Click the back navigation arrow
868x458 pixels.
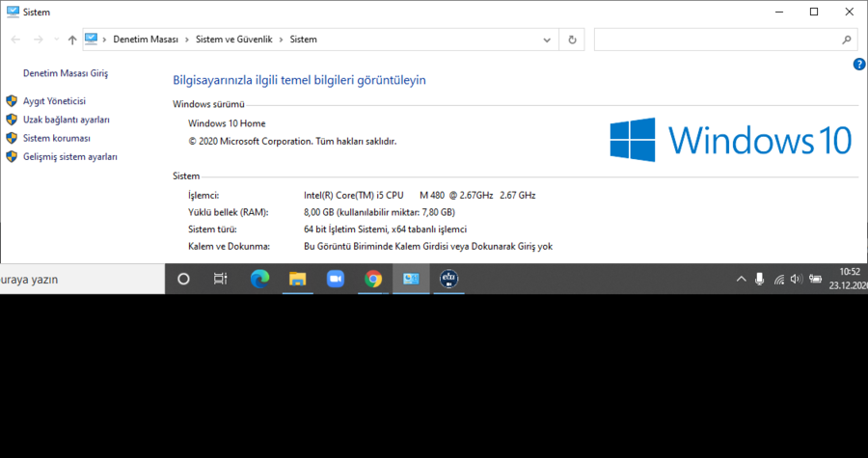coord(15,40)
